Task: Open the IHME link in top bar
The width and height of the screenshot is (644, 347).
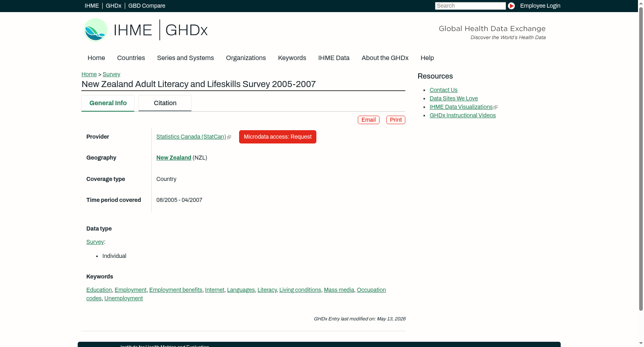Action: pos(92,6)
